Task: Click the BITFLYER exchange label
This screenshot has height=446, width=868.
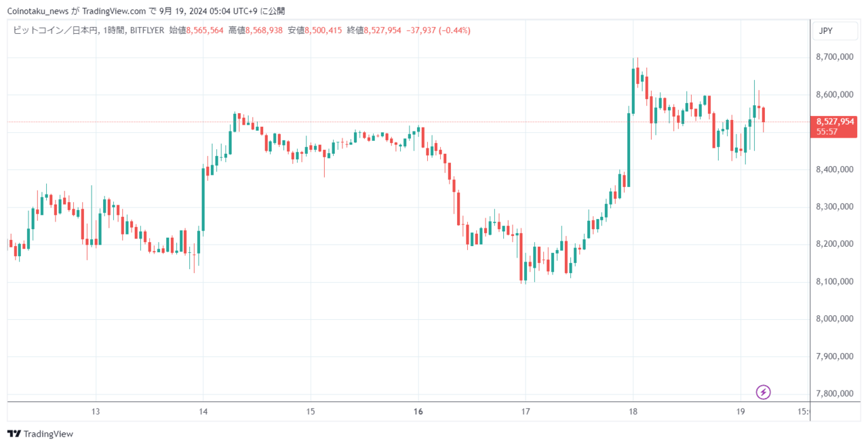Action: click(146, 31)
